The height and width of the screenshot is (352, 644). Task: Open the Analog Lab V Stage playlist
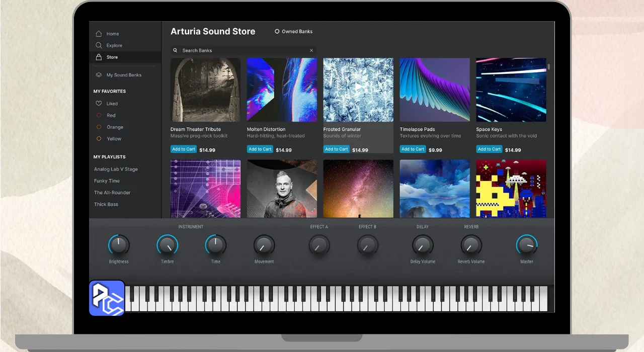116,169
